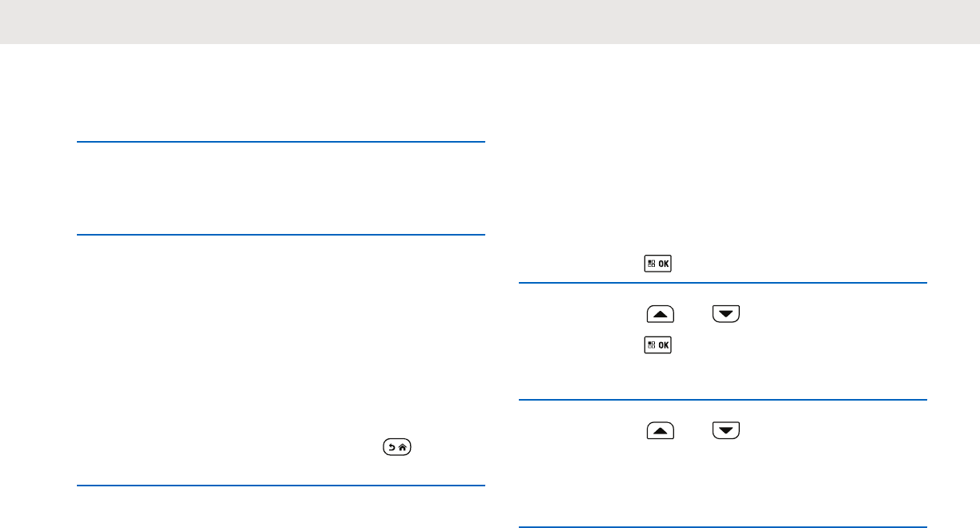
Task: Select the down arrow in the lower arrow pair
Action: click(725, 433)
